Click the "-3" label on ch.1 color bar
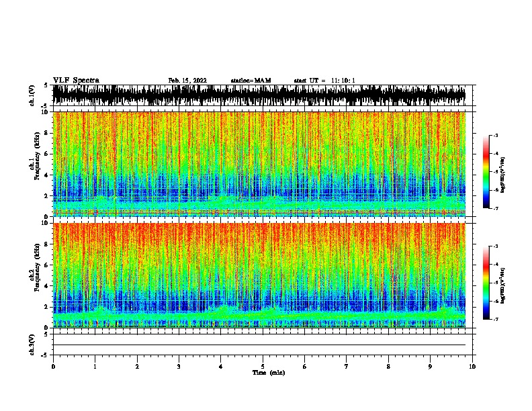Screen dimensions: 532x411 click(x=496, y=135)
